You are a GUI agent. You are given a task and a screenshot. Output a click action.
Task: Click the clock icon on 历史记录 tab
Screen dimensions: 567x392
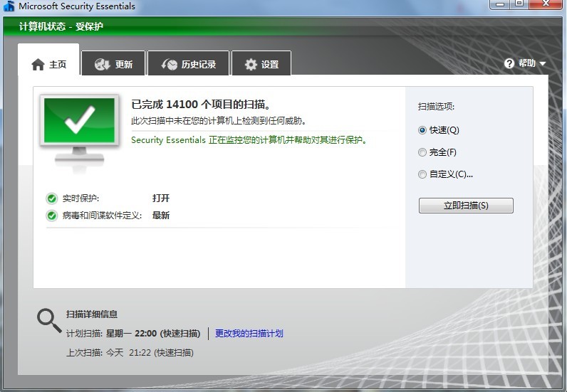coord(170,64)
